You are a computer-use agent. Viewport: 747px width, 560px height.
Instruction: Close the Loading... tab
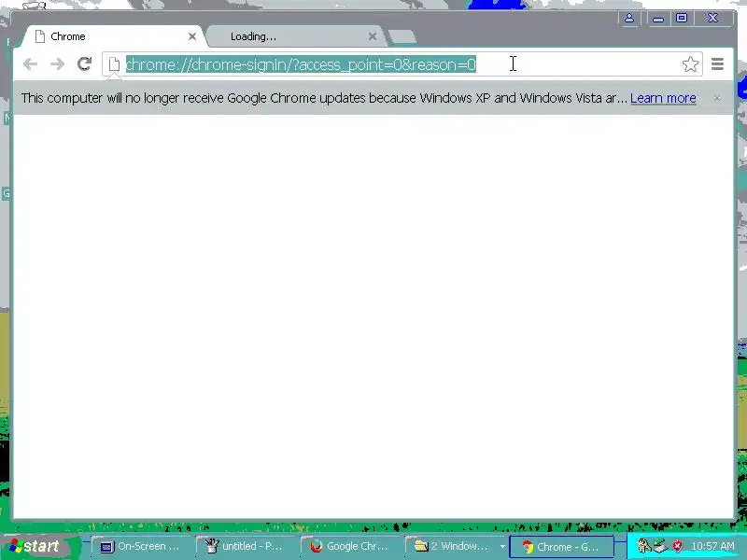[373, 36]
